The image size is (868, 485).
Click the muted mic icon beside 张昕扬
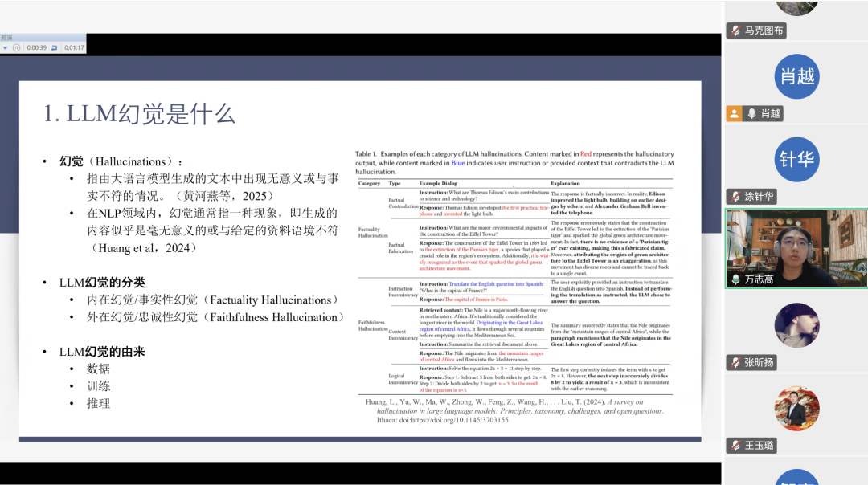click(735, 362)
